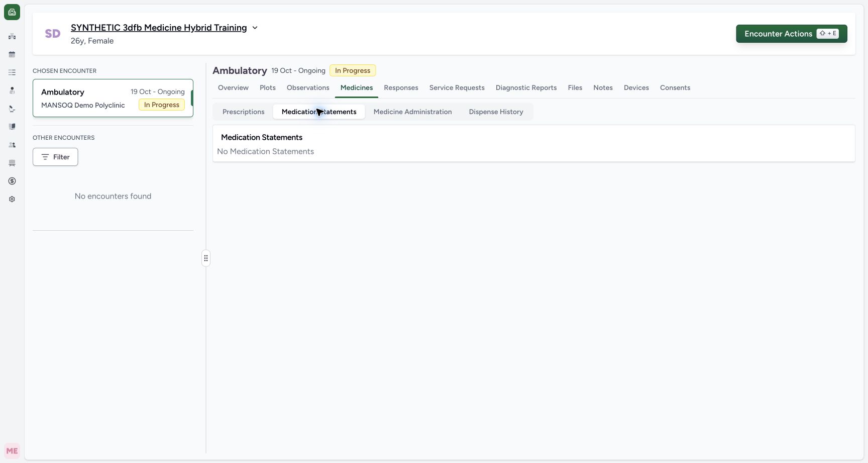Open the settings gear icon in sidebar
Image resolution: width=868 pixels, height=463 pixels.
tap(12, 199)
